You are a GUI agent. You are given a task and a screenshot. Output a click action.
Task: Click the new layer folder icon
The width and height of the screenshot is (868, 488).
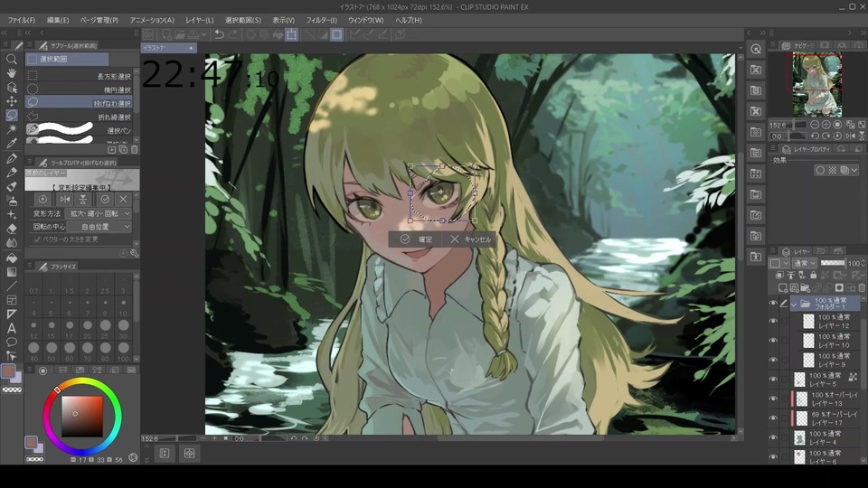pos(805,287)
